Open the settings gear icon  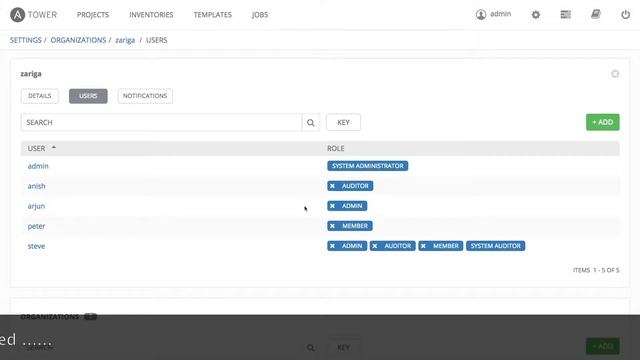click(x=536, y=15)
